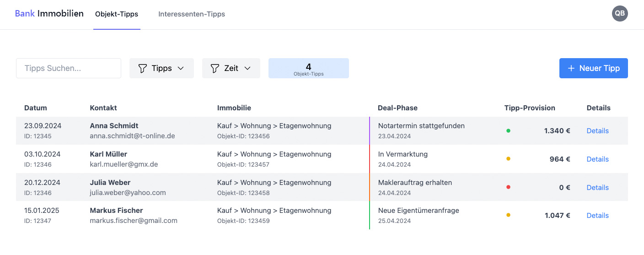The height and width of the screenshot is (255, 644).
Task: Click green status dot for Anna Schmidt
Action: (x=508, y=131)
